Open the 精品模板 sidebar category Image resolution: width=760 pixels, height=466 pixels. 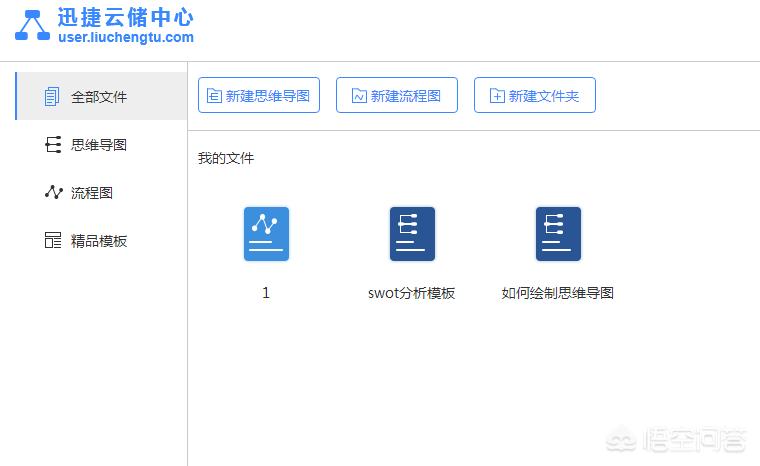click(99, 241)
